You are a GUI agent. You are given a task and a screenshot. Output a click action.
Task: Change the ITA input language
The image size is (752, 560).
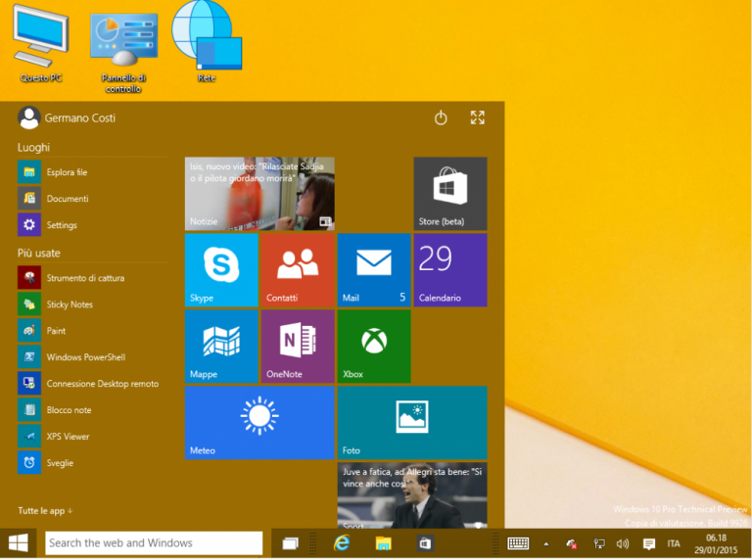pos(674,543)
